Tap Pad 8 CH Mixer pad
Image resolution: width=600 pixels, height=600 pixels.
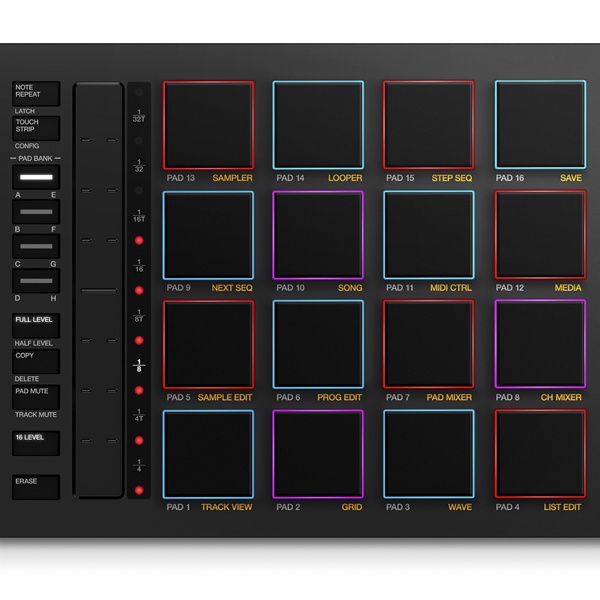click(540, 344)
